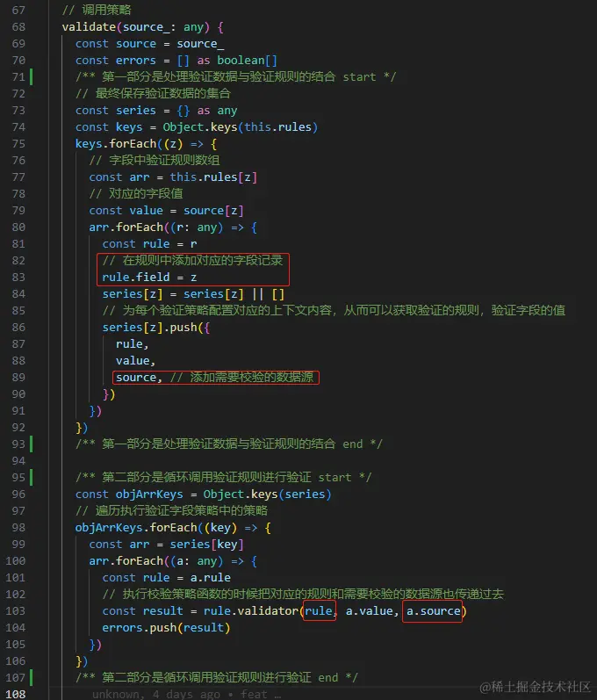This screenshot has width=597, height=700.
Task: Click the "// 在规则中添加对应的字段记录" comment
Action: pyautogui.click(x=192, y=261)
